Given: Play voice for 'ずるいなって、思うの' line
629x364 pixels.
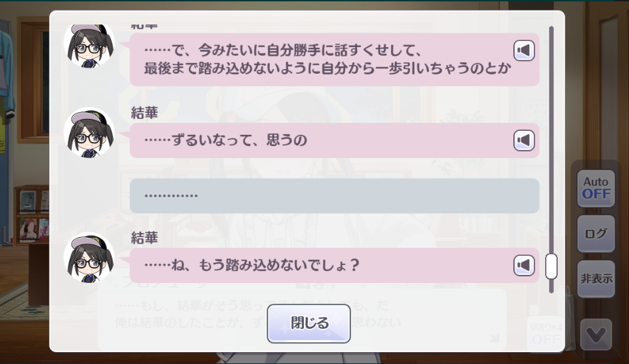Looking at the screenshot, I should tap(524, 140).
